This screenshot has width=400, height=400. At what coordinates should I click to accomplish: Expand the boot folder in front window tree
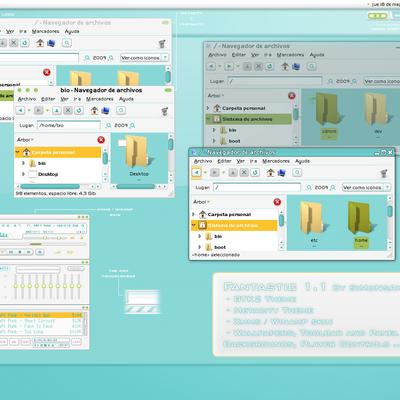[x=200, y=247]
